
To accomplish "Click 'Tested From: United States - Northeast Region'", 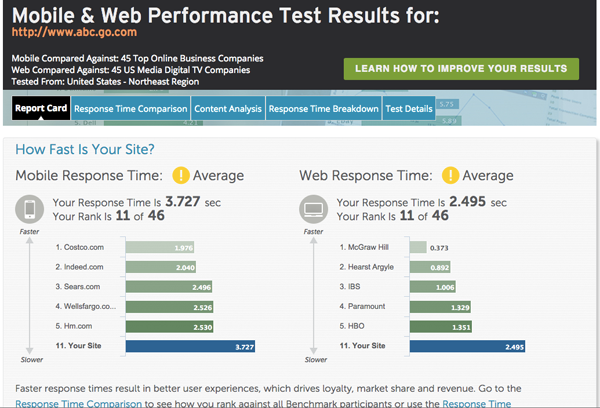I will 105,82.
